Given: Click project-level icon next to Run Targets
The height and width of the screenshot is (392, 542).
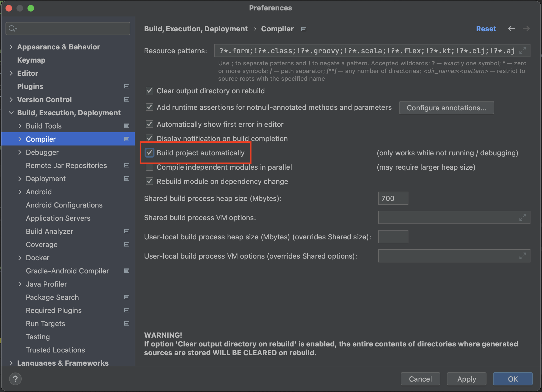Looking at the screenshot, I should point(127,323).
